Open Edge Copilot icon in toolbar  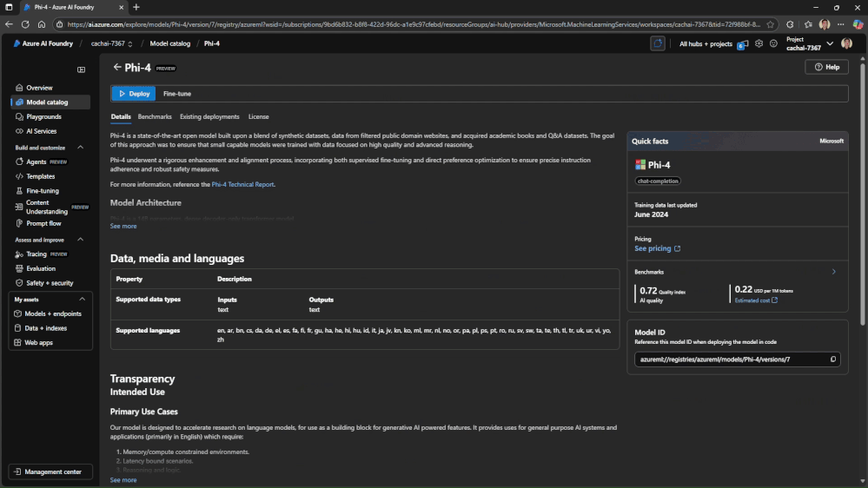[858, 24]
